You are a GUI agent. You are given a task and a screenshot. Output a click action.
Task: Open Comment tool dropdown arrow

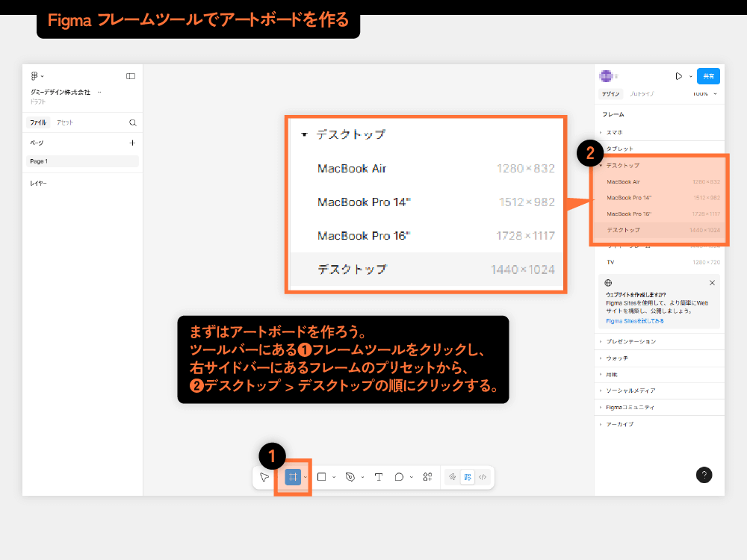pyautogui.click(x=411, y=477)
